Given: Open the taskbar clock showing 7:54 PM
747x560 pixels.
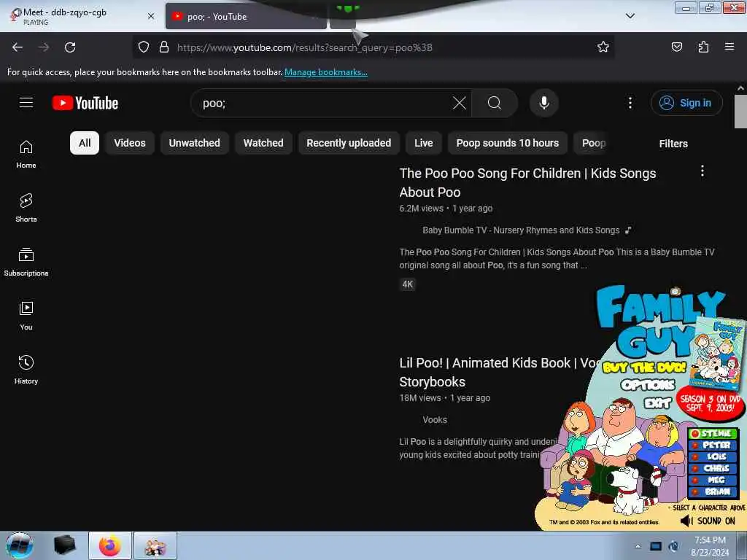Looking at the screenshot, I should click(x=710, y=545).
